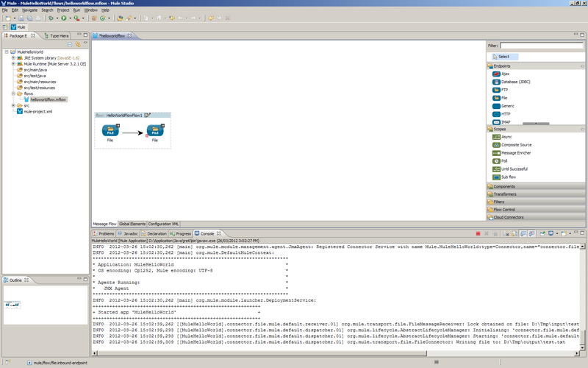Viewport: 588px width, 368px height.
Task: Click the Clear Console icon
Action: point(506,233)
